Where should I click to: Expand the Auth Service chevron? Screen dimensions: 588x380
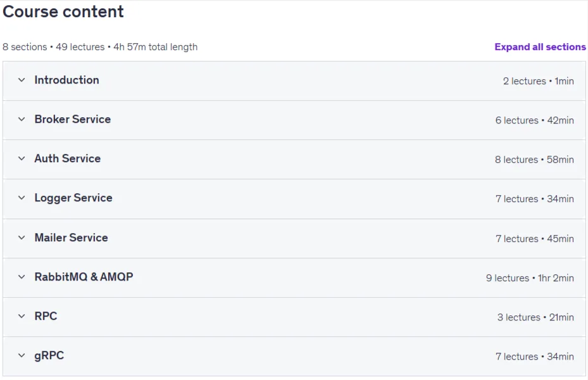(x=22, y=159)
